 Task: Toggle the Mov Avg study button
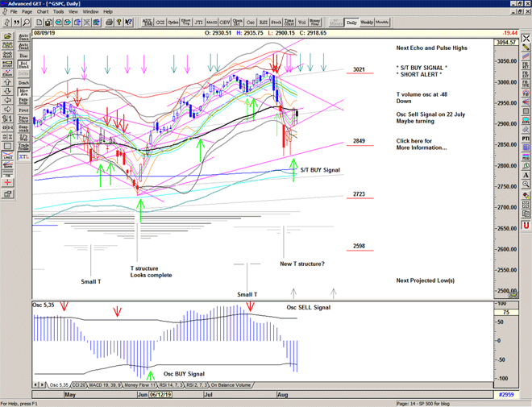pos(23,92)
